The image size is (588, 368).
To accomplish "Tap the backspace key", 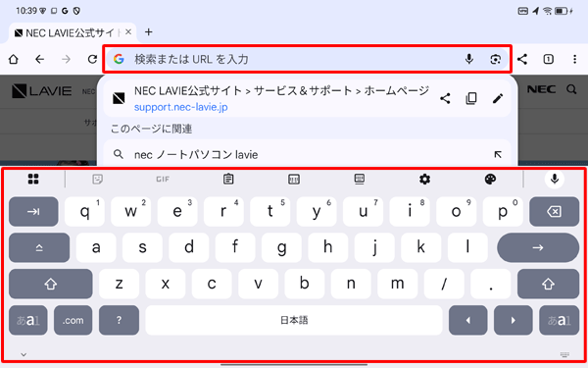I will click(x=555, y=212).
